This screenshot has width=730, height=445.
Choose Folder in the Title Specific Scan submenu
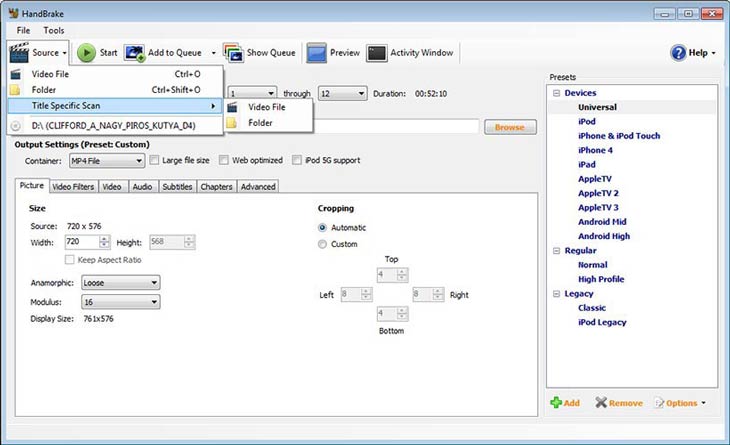pos(259,123)
